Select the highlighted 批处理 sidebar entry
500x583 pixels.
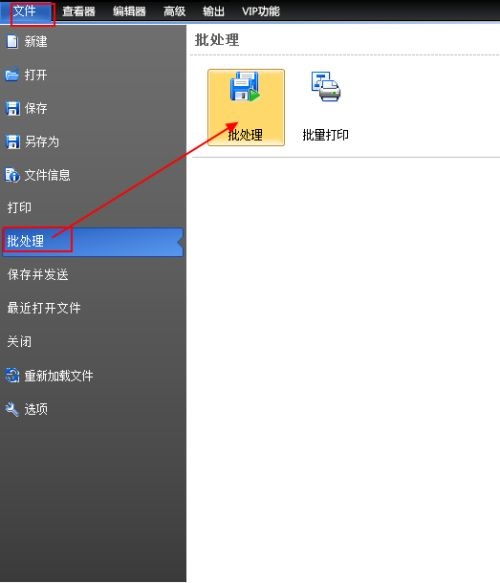[x=93, y=242]
